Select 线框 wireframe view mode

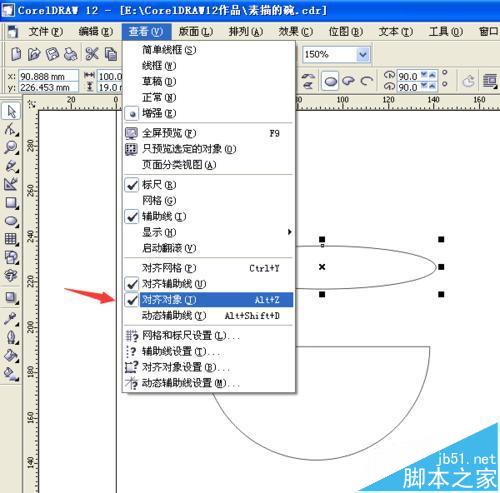click(209, 66)
